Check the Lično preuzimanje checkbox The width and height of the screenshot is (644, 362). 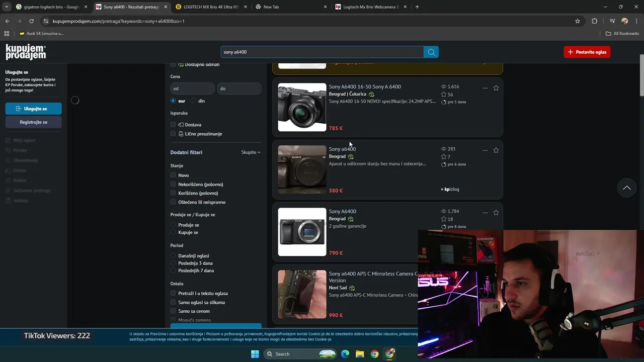pyautogui.click(x=173, y=134)
